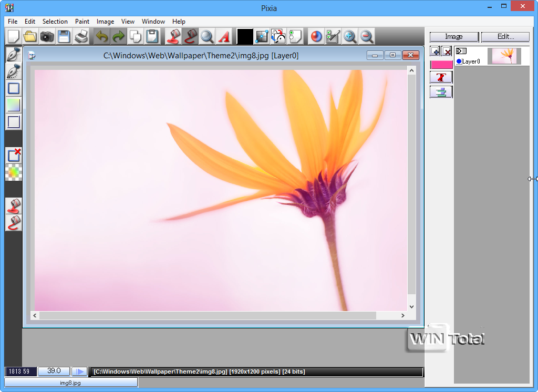Viewport: 538px width, 392px height.
Task: Click the Save floppy disk icon
Action: (64, 36)
